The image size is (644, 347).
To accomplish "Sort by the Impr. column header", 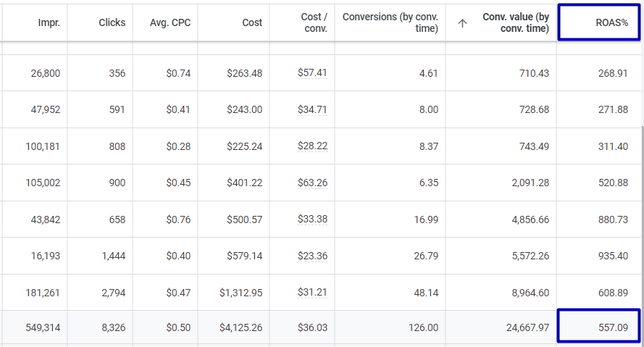I will [x=49, y=22].
